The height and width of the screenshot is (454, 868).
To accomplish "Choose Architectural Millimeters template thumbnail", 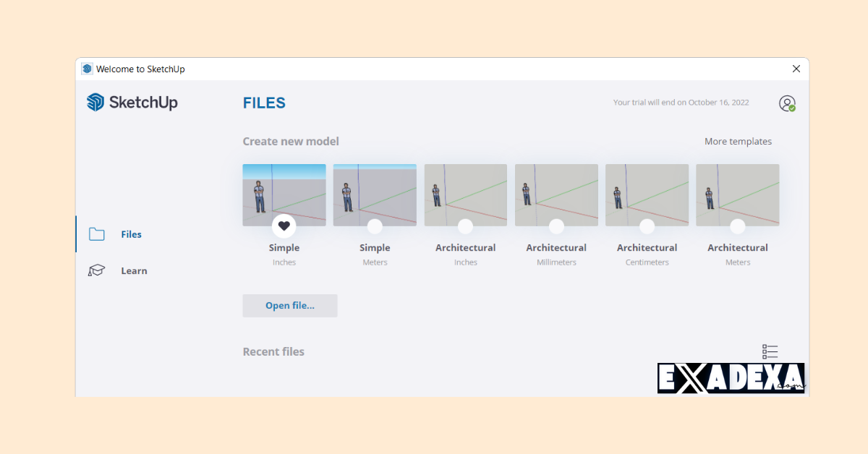I will coord(556,192).
